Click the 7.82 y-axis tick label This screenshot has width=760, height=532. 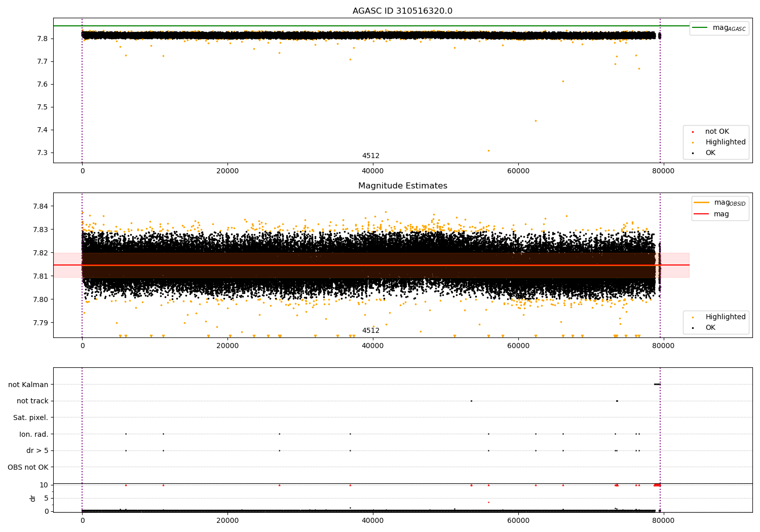[x=40, y=253]
